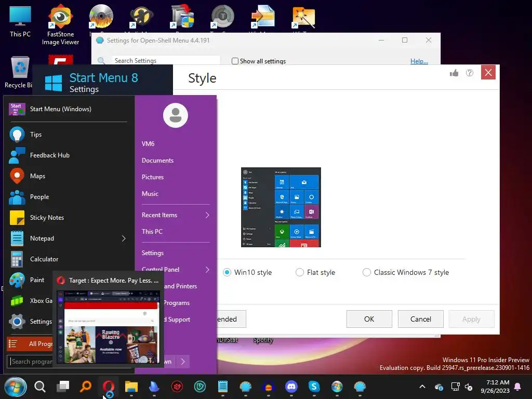532x399 pixels.
Task: Open FastStone Image Viewer desktop shortcut
Action: [x=60, y=24]
